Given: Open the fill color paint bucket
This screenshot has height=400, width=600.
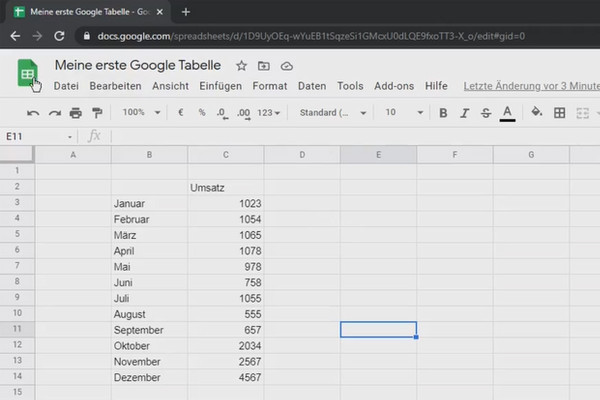Looking at the screenshot, I should 536,113.
